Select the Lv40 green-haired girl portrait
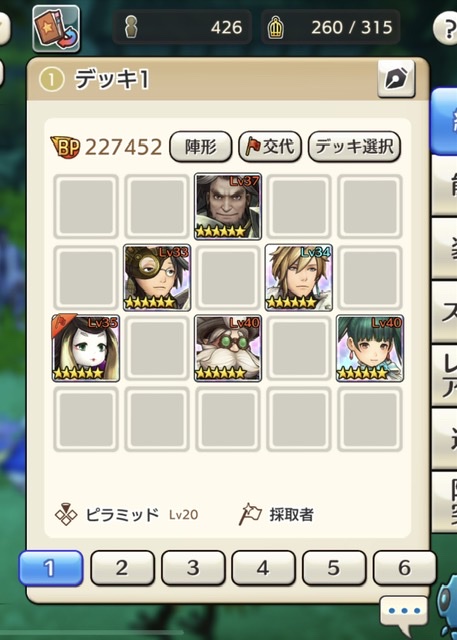The height and width of the screenshot is (640, 457). 370,348
